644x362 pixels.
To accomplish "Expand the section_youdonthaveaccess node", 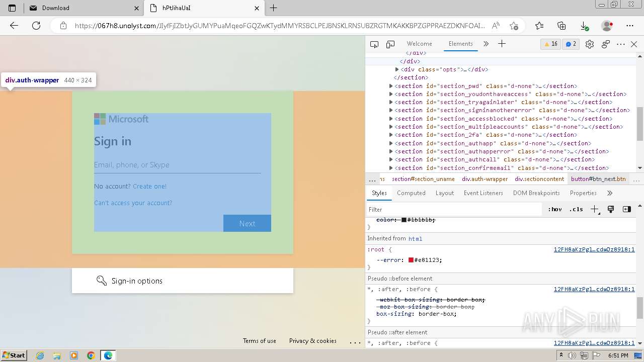I will click(x=391, y=94).
